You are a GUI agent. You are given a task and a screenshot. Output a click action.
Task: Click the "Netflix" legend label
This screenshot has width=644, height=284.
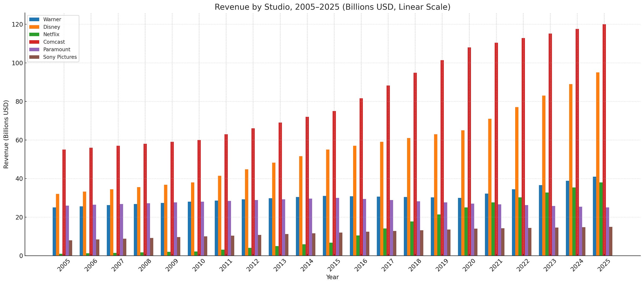click(x=51, y=35)
